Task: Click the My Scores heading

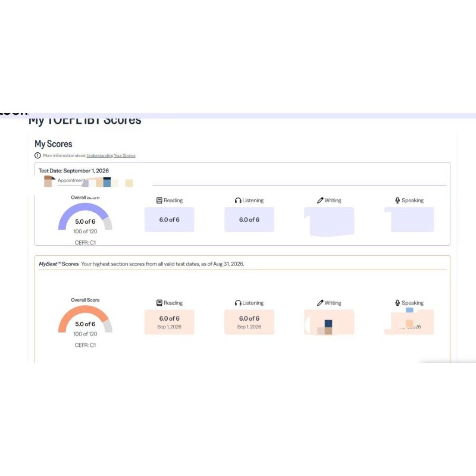Action: pos(54,143)
